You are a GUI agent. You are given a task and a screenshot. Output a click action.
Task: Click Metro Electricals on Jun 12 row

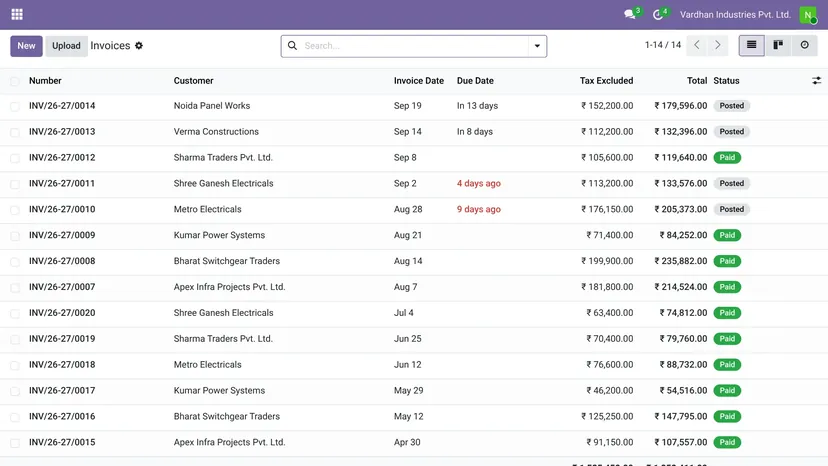pyautogui.click(x=208, y=365)
